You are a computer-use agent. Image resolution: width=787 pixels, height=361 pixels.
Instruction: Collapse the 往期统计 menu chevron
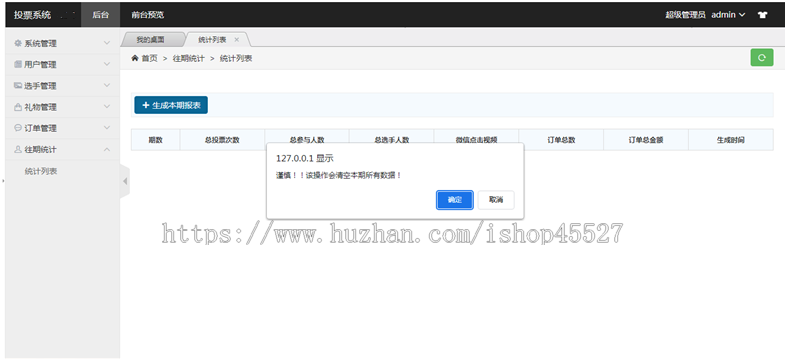pyautogui.click(x=107, y=149)
